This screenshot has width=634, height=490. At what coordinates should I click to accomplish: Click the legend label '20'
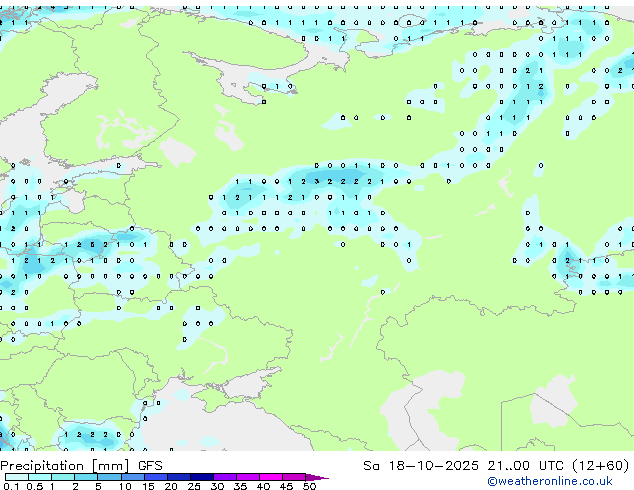click(x=171, y=486)
